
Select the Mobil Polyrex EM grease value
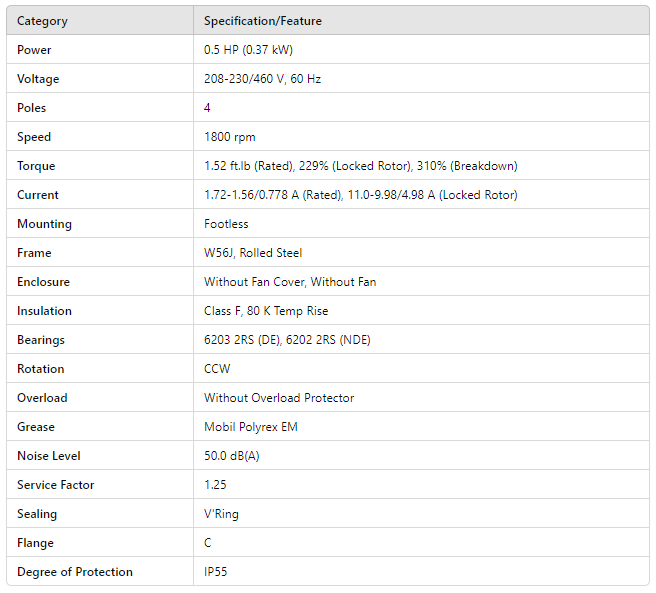point(251,427)
